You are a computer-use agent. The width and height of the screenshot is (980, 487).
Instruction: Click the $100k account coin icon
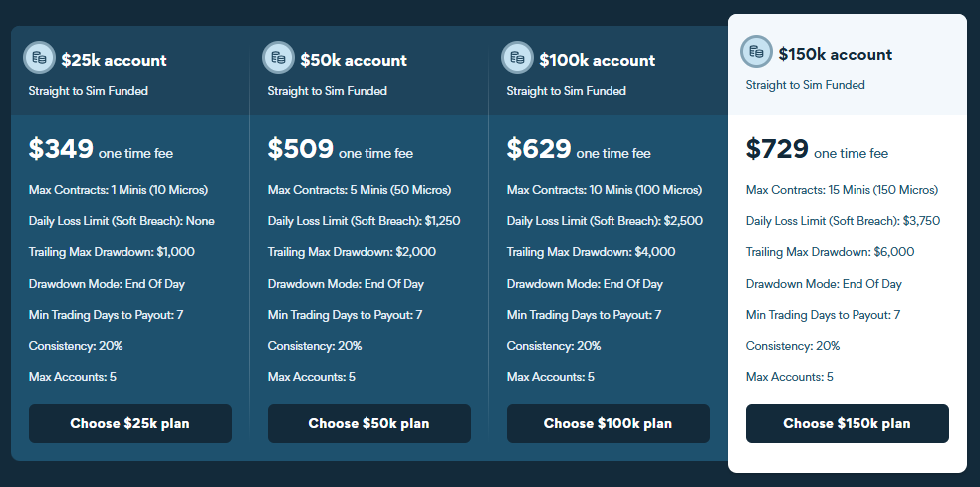(517, 58)
